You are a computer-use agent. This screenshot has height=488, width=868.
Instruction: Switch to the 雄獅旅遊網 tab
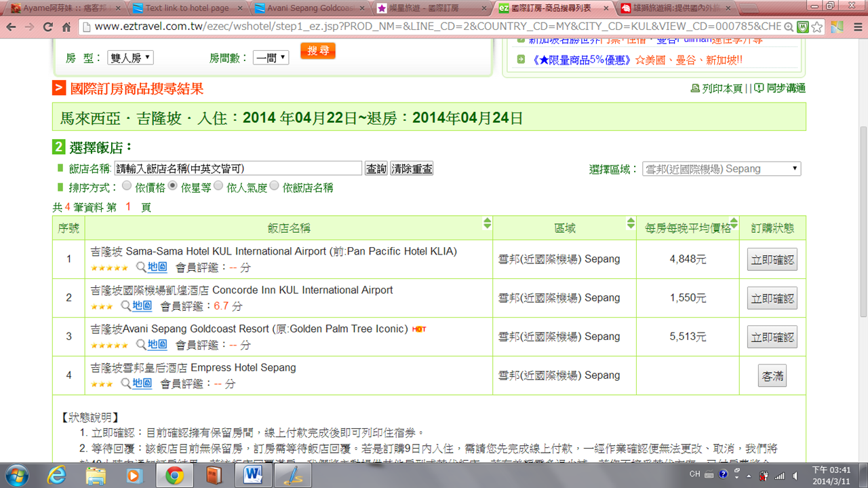point(676,8)
